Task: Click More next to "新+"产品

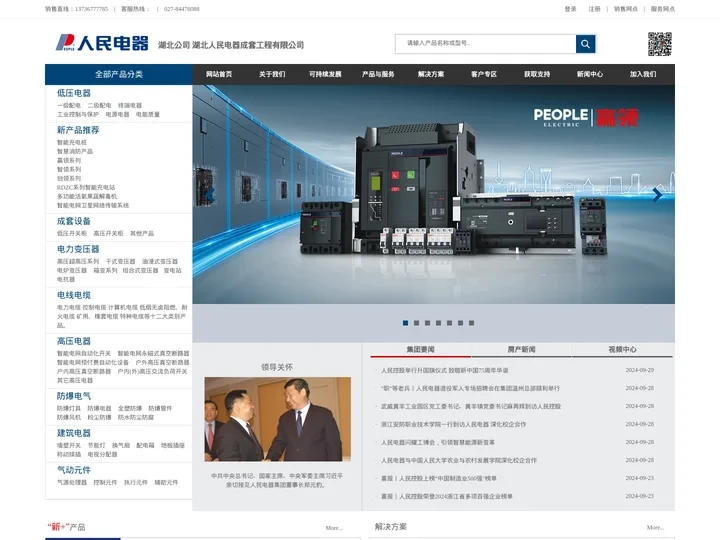Action: click(334, 528)
